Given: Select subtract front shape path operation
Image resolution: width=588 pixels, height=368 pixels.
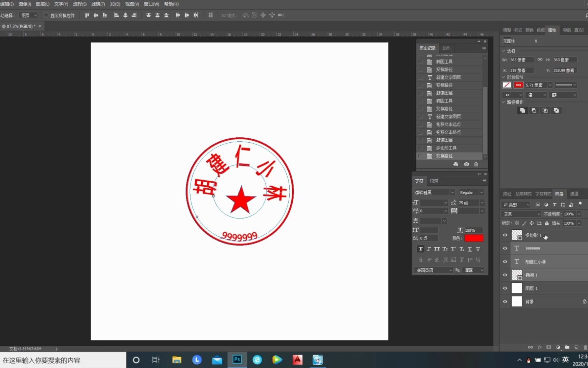Looking at the screenshot, I should pos(534,110).
